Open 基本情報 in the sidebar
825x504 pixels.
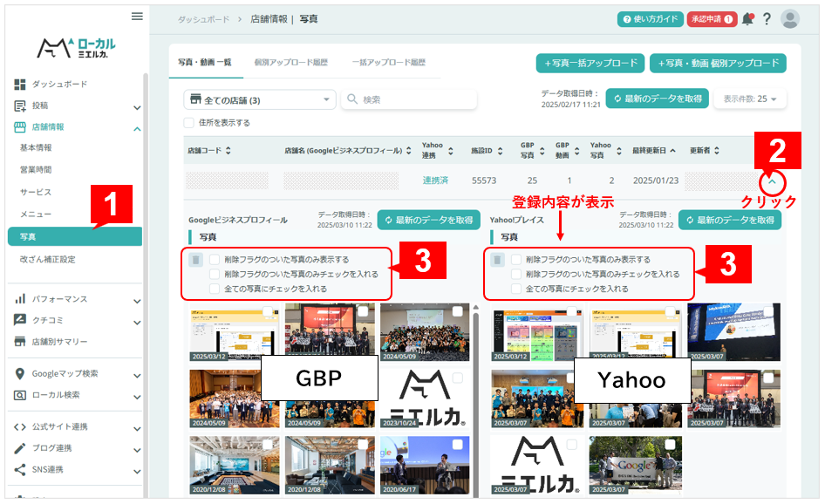tap(36, 148)
